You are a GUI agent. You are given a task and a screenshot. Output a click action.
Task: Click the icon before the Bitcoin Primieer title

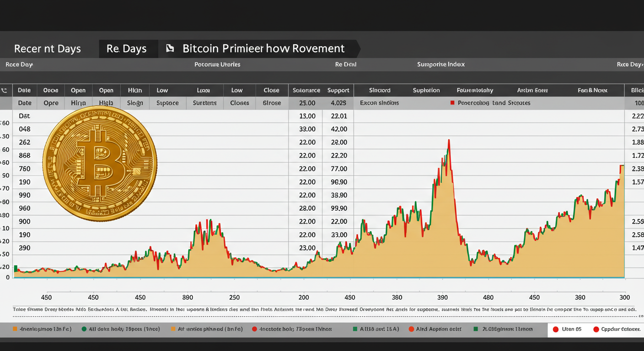point(170,48)
